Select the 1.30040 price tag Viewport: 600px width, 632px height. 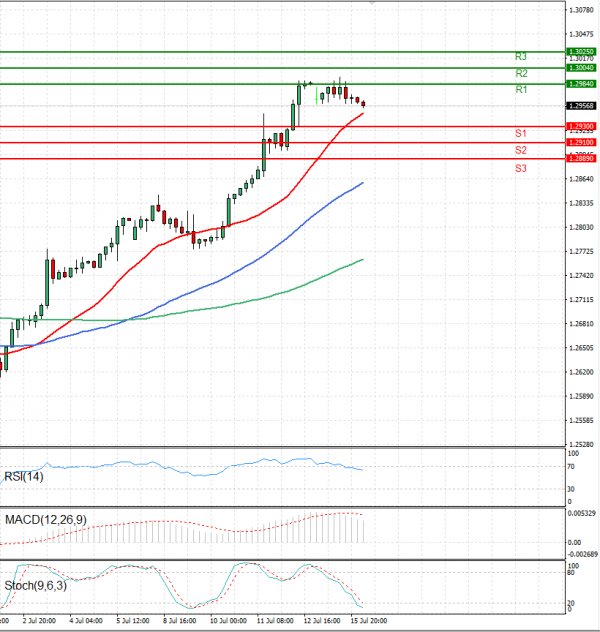[x=581, y=68]
